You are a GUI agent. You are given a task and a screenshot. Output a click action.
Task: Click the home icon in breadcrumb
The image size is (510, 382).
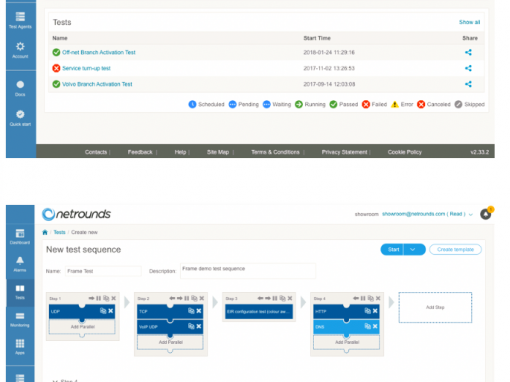(x=45, y=232)
